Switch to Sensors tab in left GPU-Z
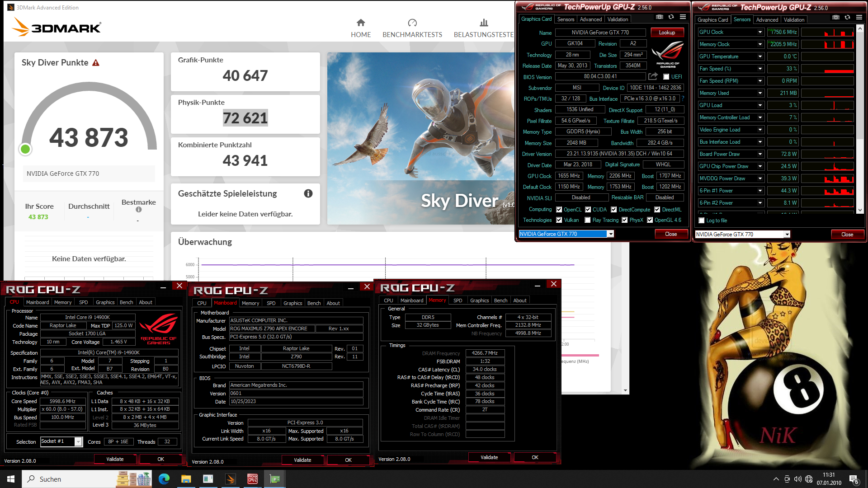The height and width of the screenshot is (488, 868). point(566,19)
